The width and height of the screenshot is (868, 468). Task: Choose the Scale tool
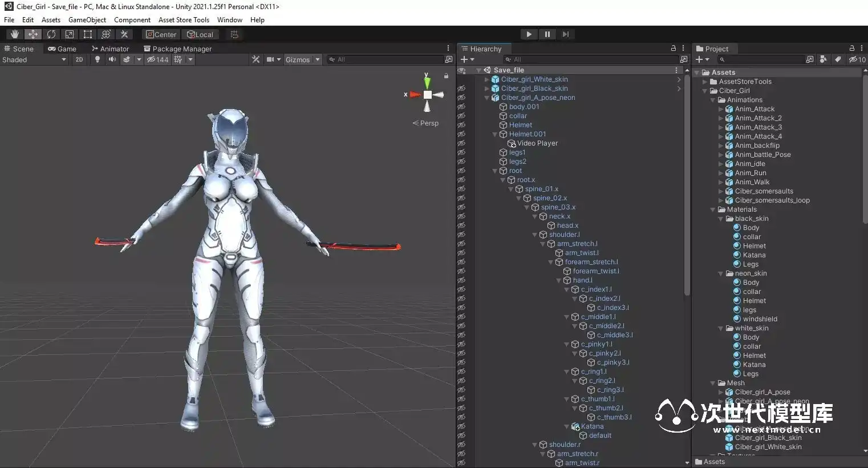tap(70, 34)
